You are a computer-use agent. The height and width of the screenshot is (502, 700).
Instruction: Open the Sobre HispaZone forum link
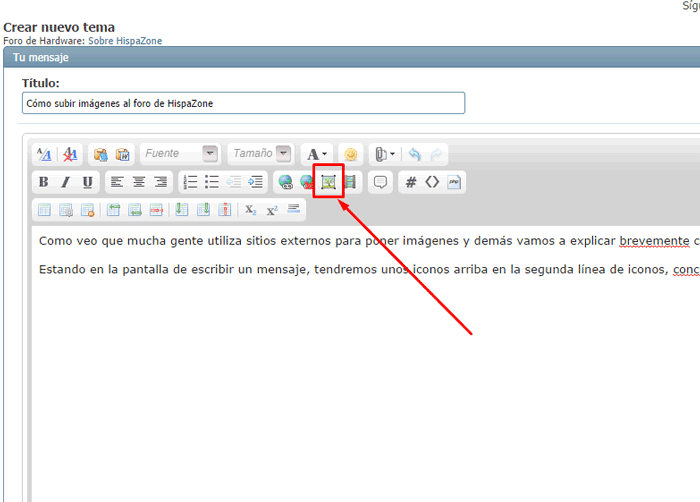(128, 41)
